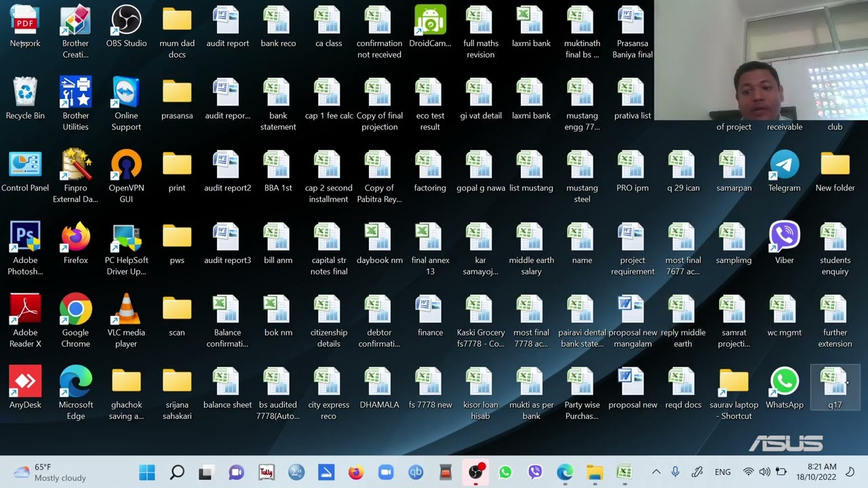Switch ENG input language indicator
Viewport: 868px width, 488px height.
tap(723, 472)
